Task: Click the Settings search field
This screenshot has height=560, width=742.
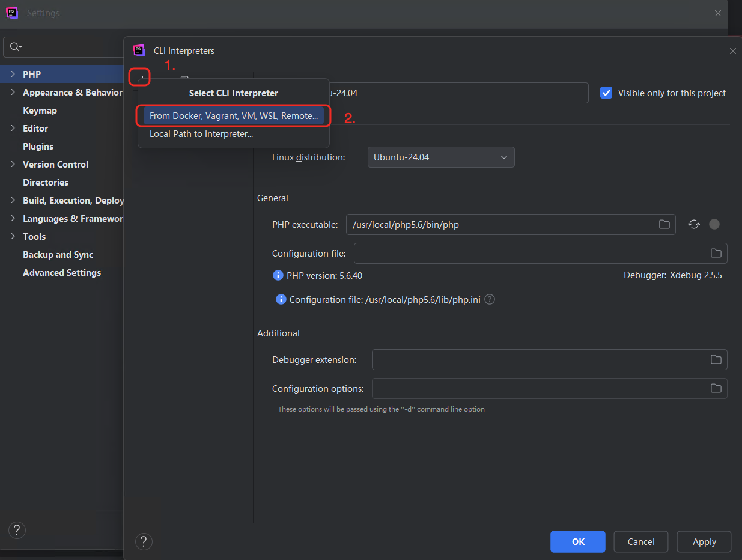Action: click(x=63, y=47)
